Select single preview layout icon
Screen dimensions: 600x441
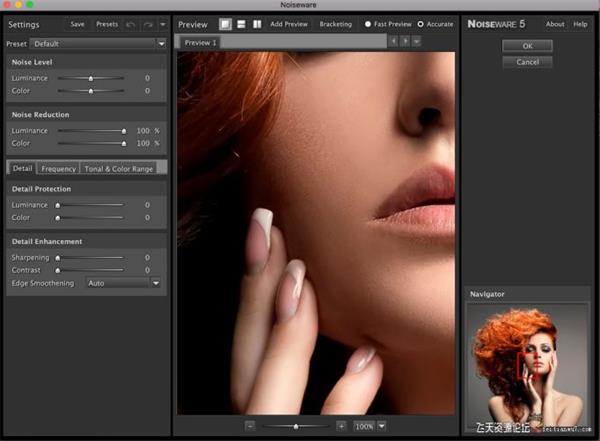(225, 24)
